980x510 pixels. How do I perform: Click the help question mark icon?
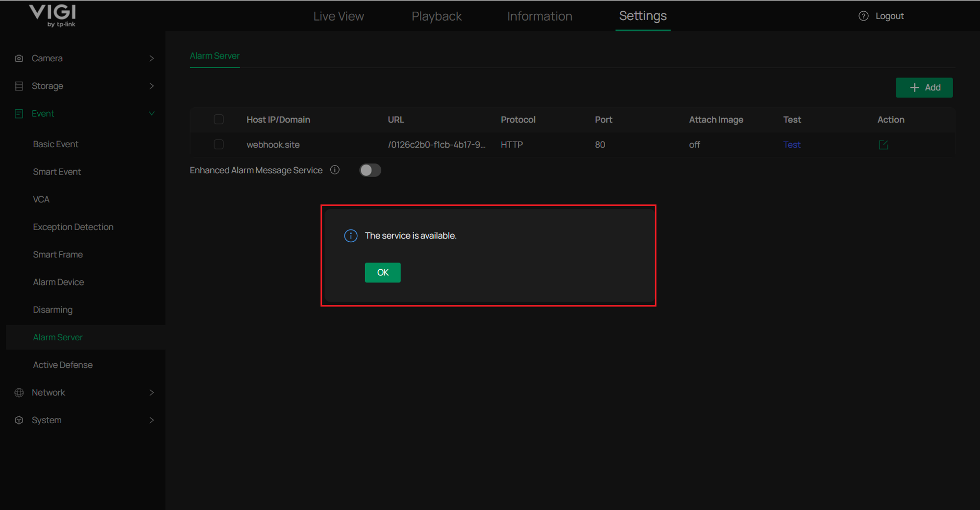pyautogui.click(x=863, y=16)
